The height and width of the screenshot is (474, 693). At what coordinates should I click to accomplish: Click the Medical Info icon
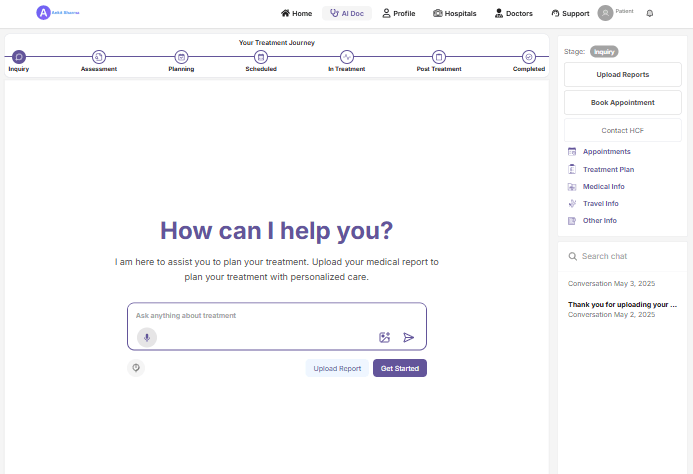(572, 187)
